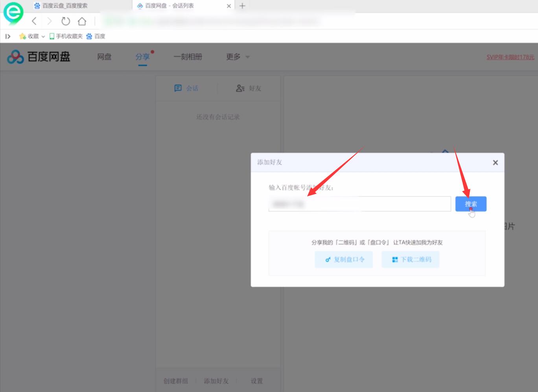
Task: Click the Baidu account input field
Action: tap(359, 204)
